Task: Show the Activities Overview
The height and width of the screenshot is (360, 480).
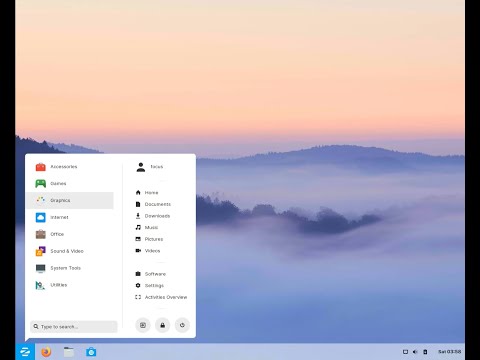Action: pos(161,297)
